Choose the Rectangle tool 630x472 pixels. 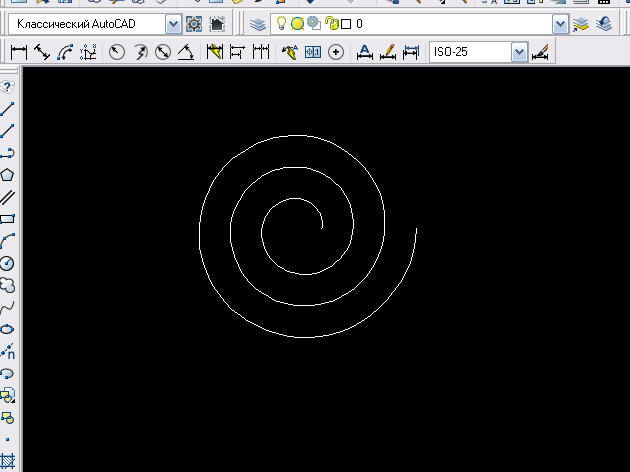click(x=7, y=217)
